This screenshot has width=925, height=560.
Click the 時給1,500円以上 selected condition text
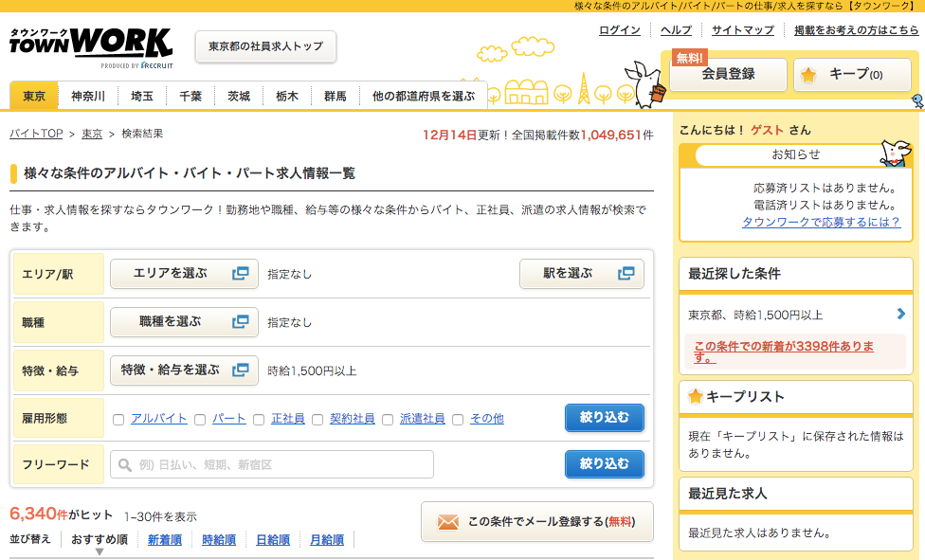pyautogui.click(x=312, y=370)
